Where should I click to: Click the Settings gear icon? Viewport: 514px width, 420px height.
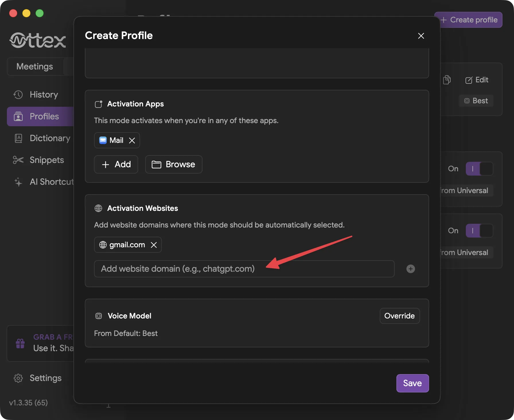[x=18, y=378]
